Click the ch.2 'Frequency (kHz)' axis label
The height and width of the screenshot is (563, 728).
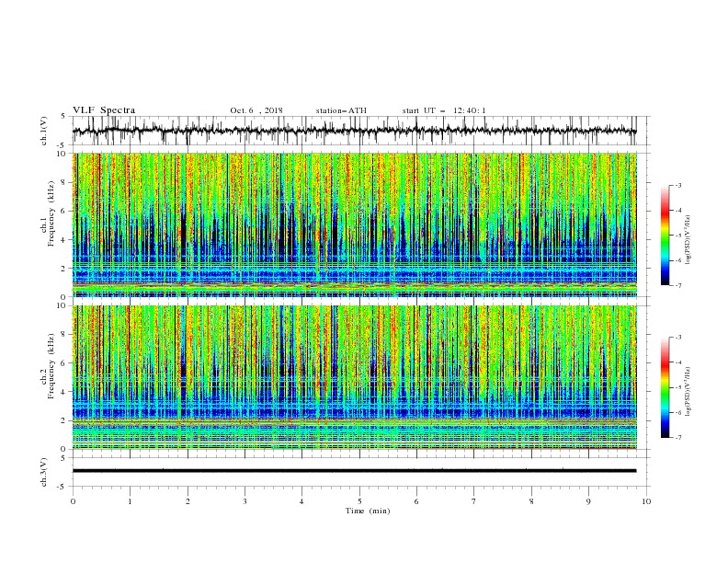point(51,366)
